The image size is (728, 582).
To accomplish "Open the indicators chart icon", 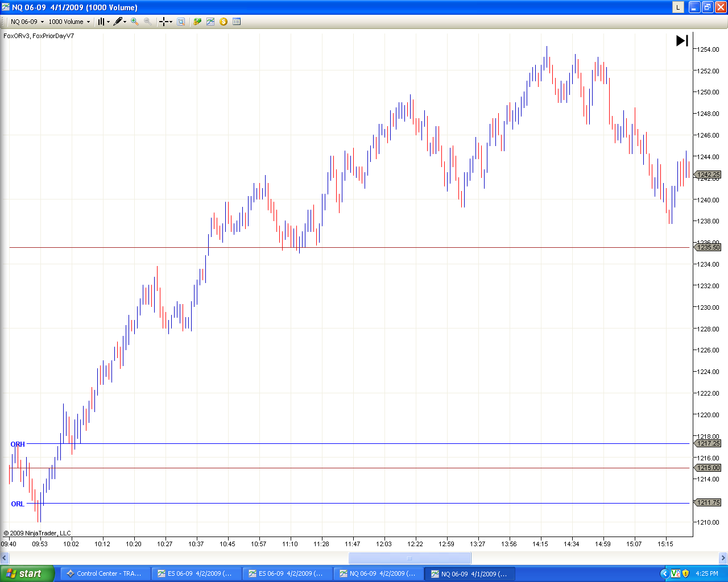I will point(210,22).
